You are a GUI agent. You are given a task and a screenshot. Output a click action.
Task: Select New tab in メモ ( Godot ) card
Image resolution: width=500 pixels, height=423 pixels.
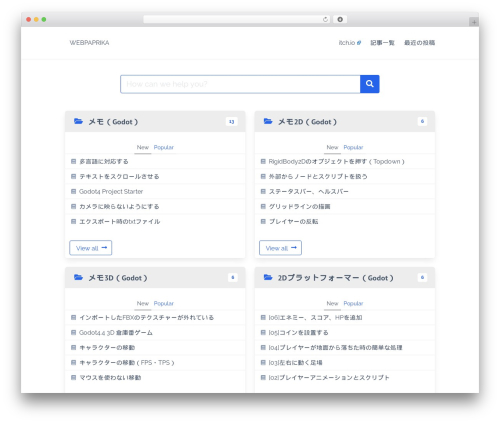[x=143, y=147]
